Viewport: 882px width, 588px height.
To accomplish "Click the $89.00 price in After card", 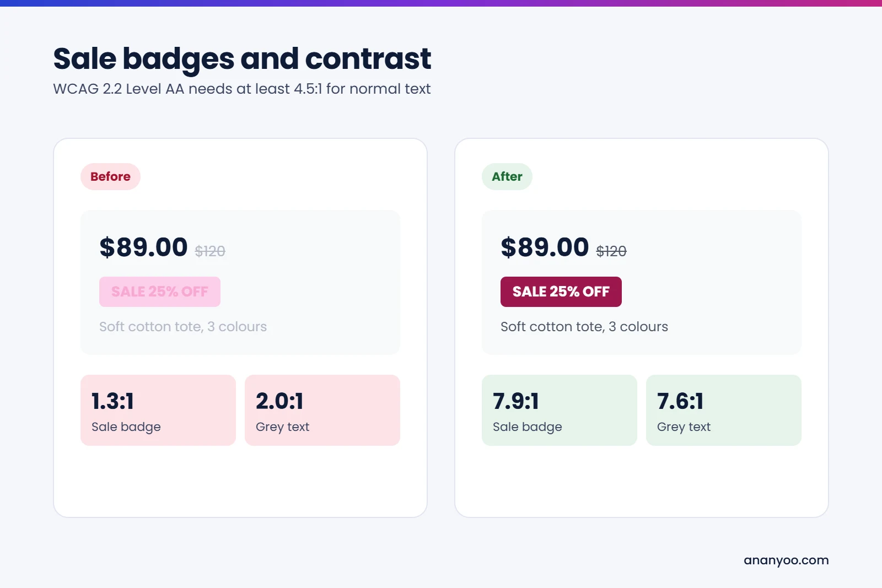I will 545,247.
